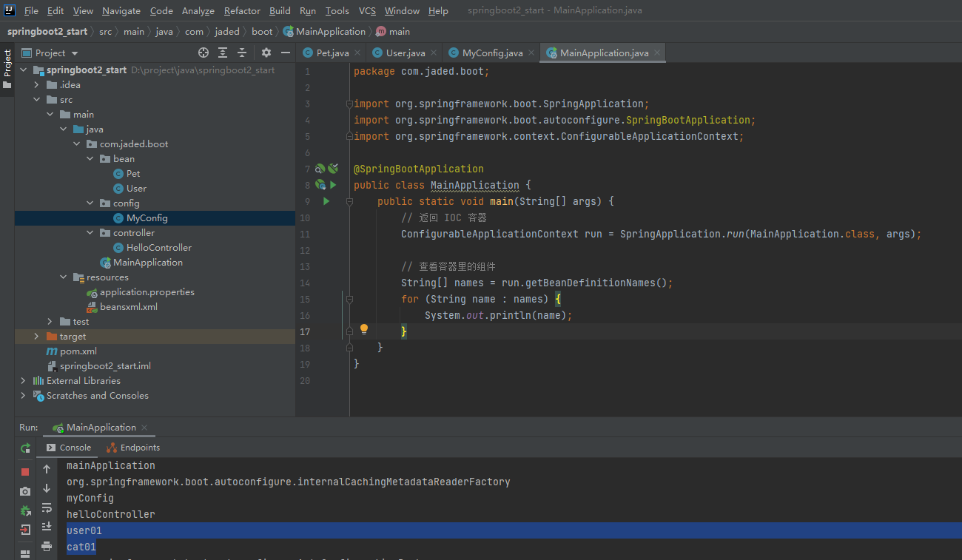Toggle scroll to end in the console
The height and width of the screenshot is (560, 962).
(47, 527)
